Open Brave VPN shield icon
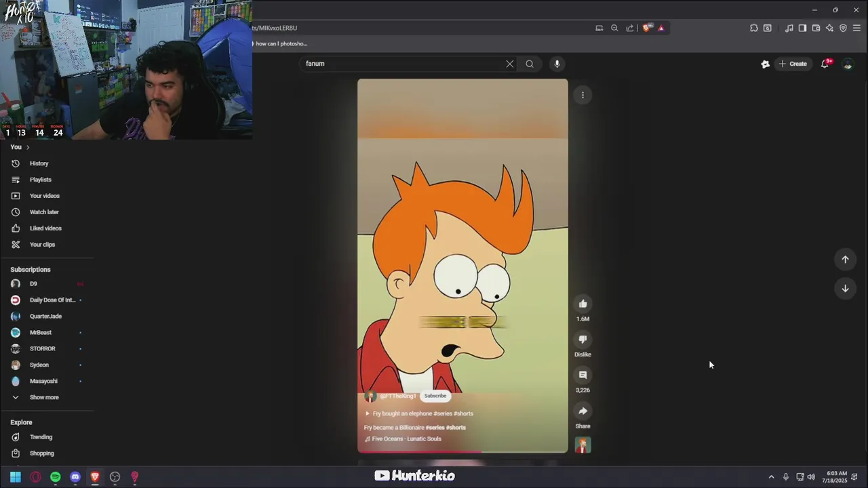Viewport: 868px width, 488px height. point(843,28)
